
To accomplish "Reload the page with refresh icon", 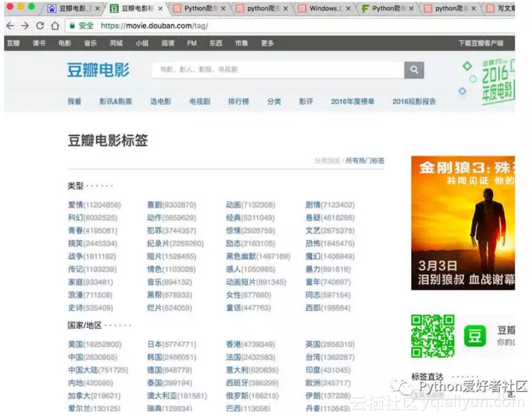I will 40,25.
